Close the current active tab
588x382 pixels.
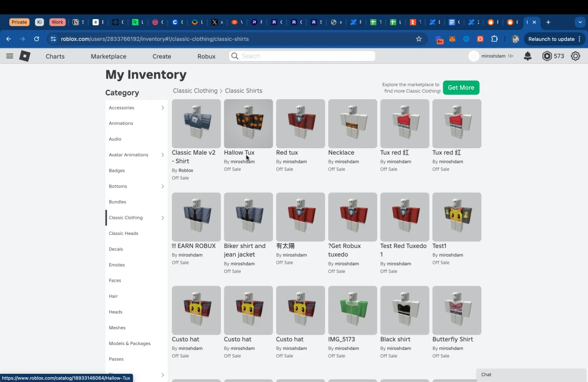(x=535, y=22)
